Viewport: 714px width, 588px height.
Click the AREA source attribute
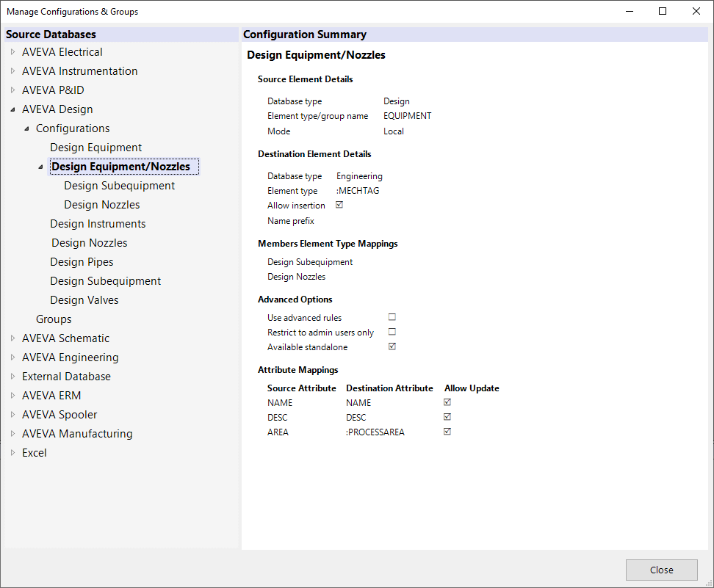coord(278,432)
